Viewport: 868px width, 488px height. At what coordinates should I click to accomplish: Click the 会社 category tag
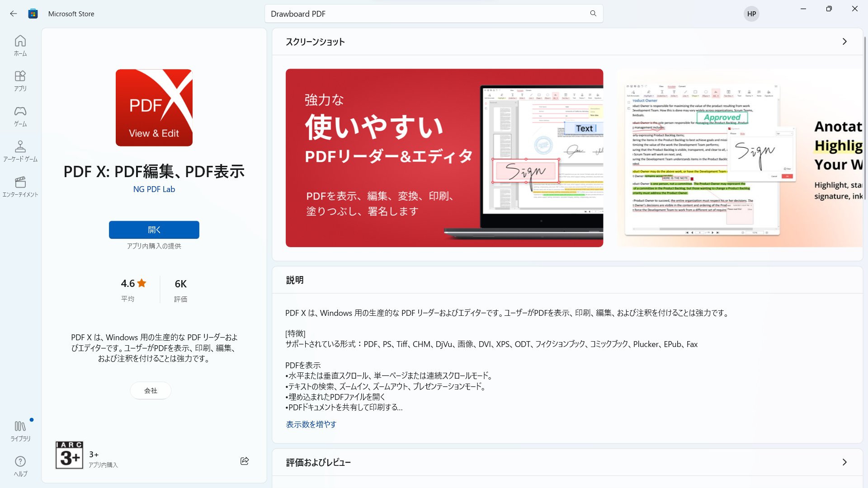coord(151,390)
